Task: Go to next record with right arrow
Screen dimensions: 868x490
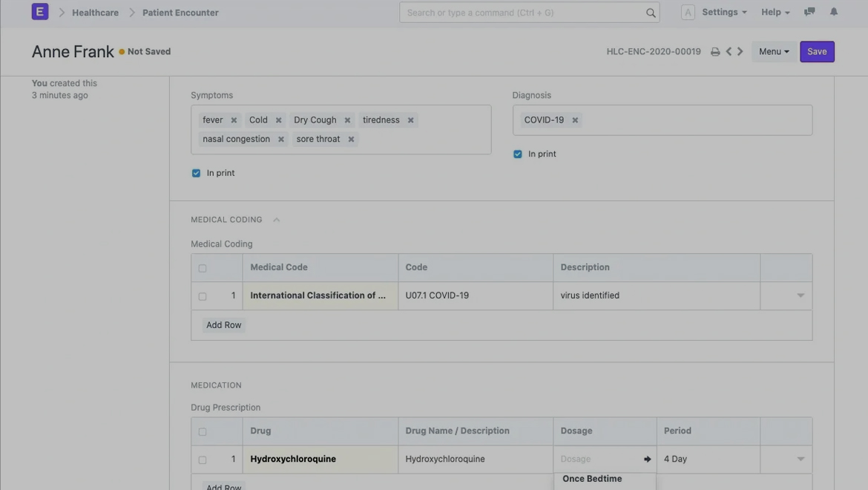Action: tap(740, 52)
